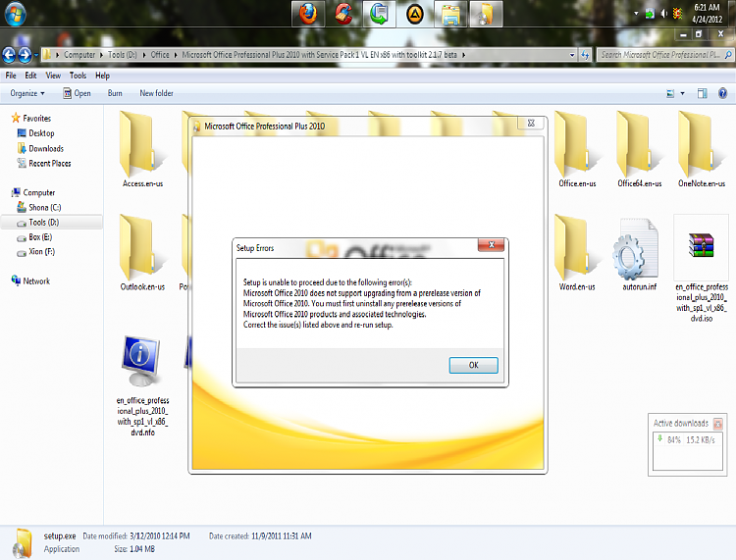736x560 pixels.
Task: Open the AIMP player taskbar icon
Action: (414, 14)
